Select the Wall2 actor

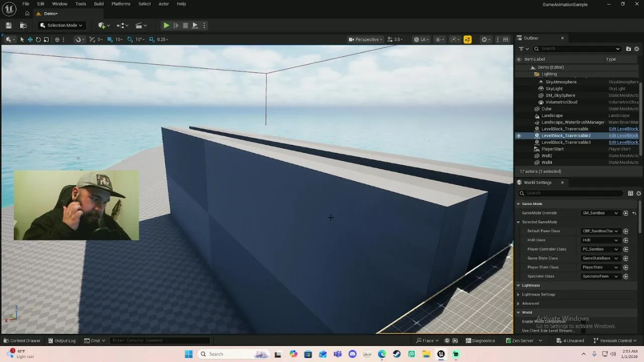pyautogui.click(x=546, y=156)
